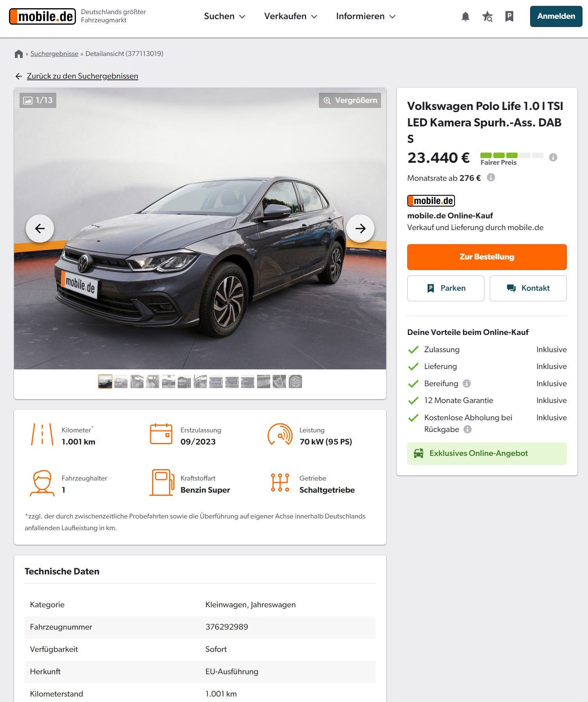
Task: Open saved searches star icon
Action: tap(487, 16)
